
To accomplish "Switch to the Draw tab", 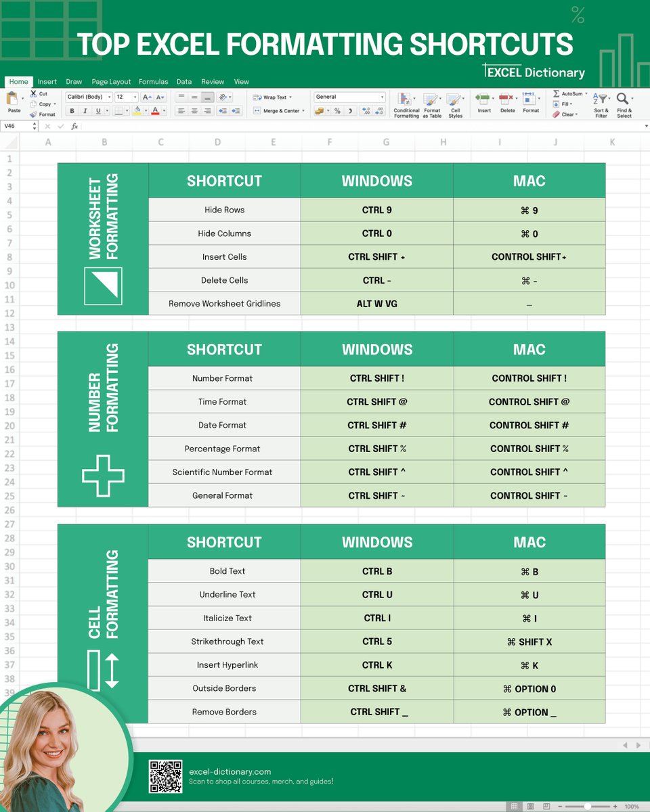I will pyautogui.click(x=74, y=82).
